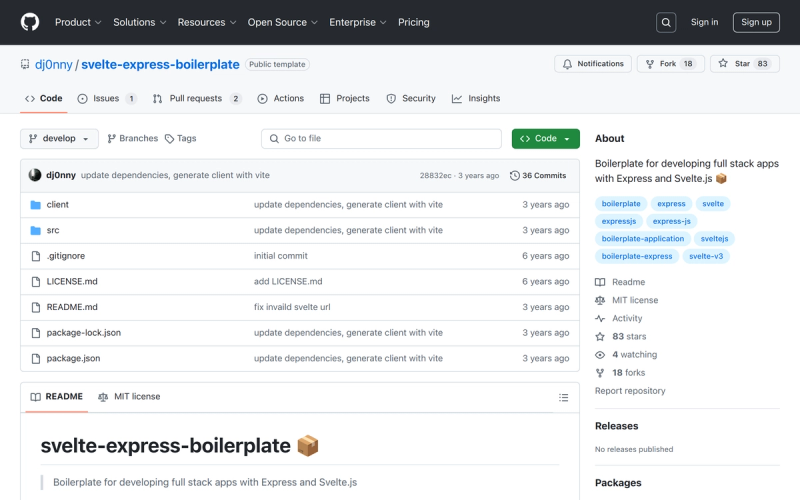
Task: Open commit history via 36 Commits
Action: click(538, 176)
